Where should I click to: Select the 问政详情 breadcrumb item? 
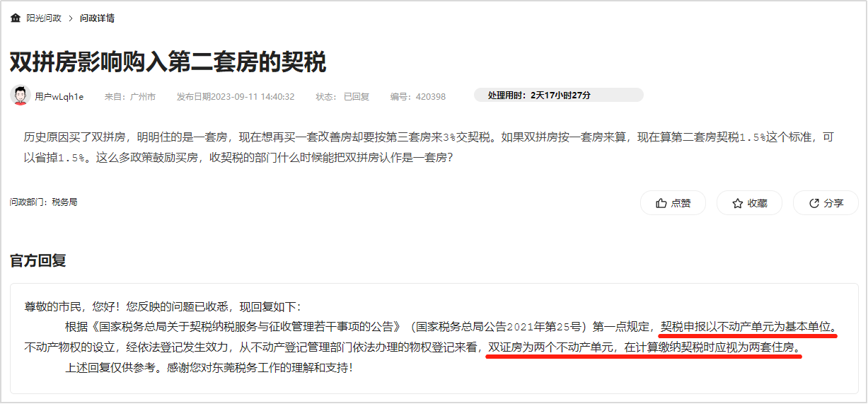click(97, 18)
